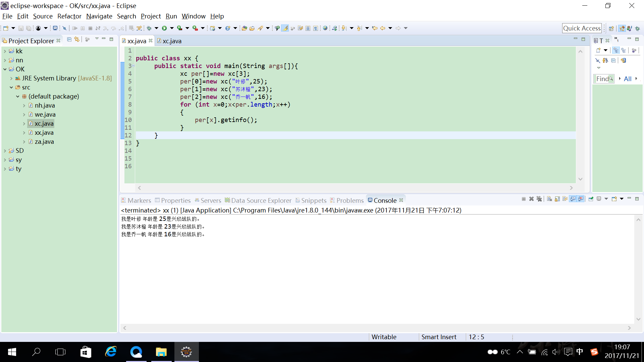Open the Open Console dropdown arrow
This screenshot has height=362, width=644.
pyautogui.click(x=622, y=199)
